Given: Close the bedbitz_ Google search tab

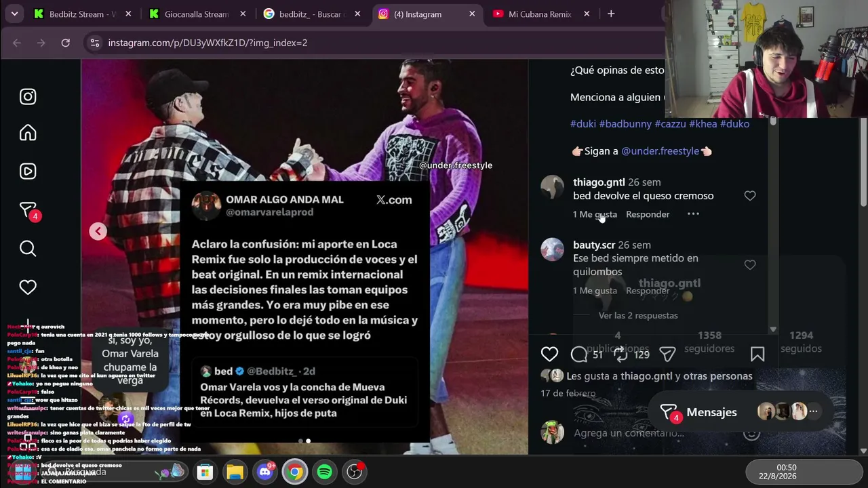Looking at the screenshot, I should (x=357, y=14).
